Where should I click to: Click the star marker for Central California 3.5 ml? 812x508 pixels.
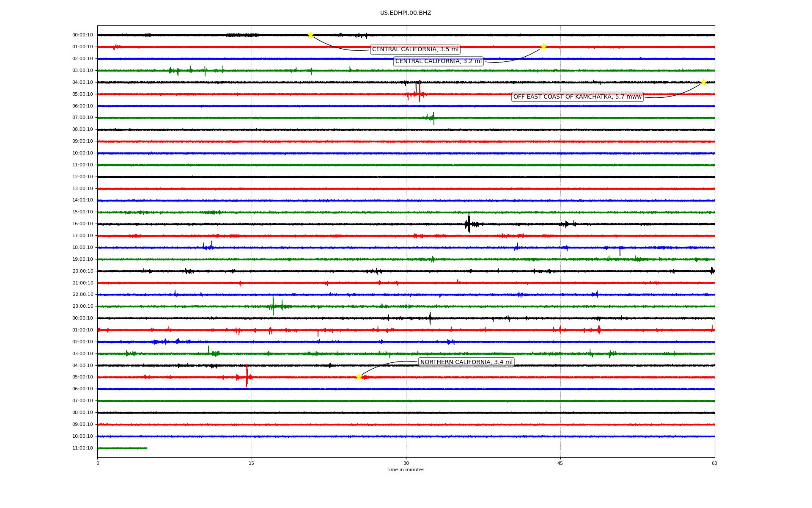[x=310, y=35]
